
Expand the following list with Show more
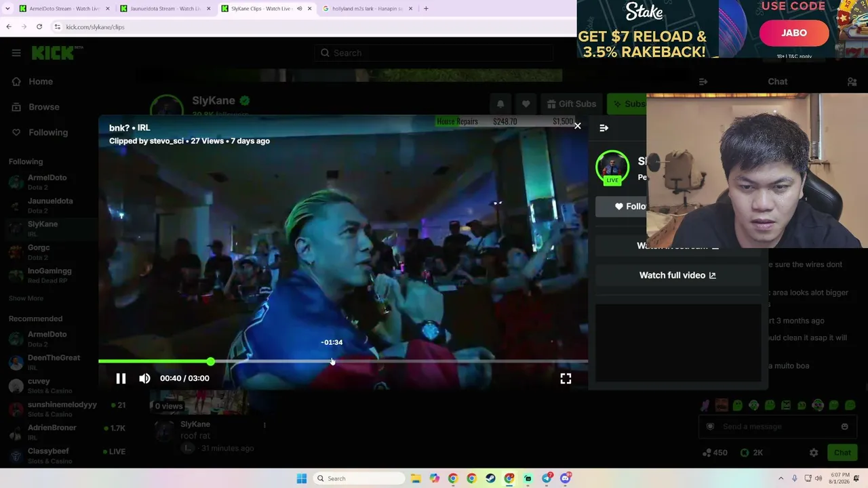click(x=26, y=298)
